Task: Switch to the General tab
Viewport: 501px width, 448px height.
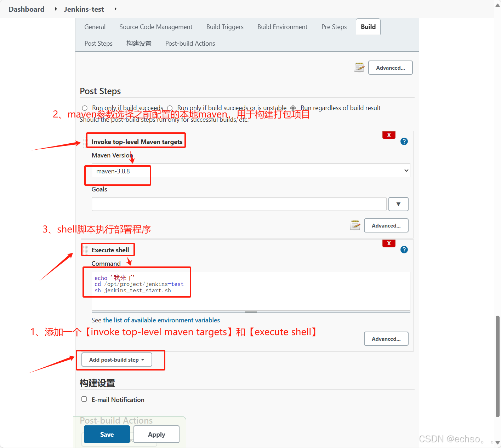Action: point(95,27)
